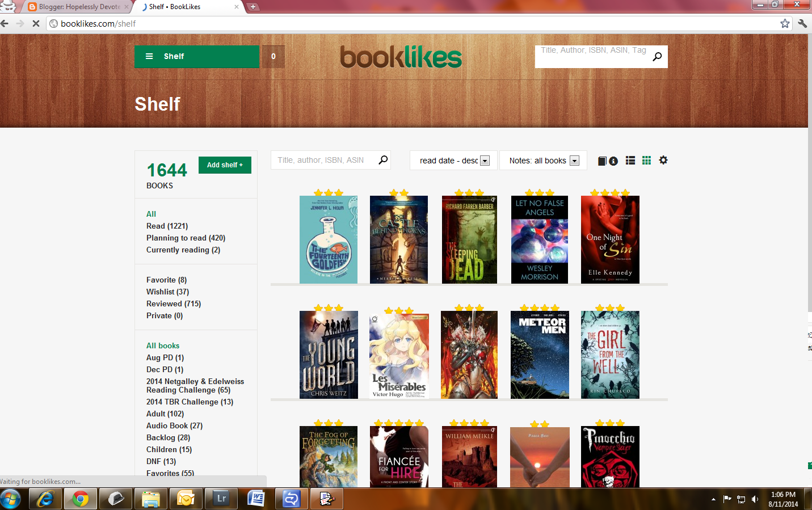The height and width of the screenshot is (510, 812).
Task: Open One Night of Sin cover
Action: pyautogui.click(x=610, y=239)
